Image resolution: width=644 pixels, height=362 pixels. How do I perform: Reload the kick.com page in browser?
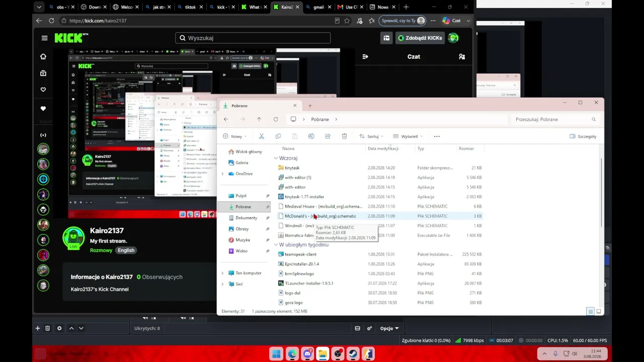[51, 21]
